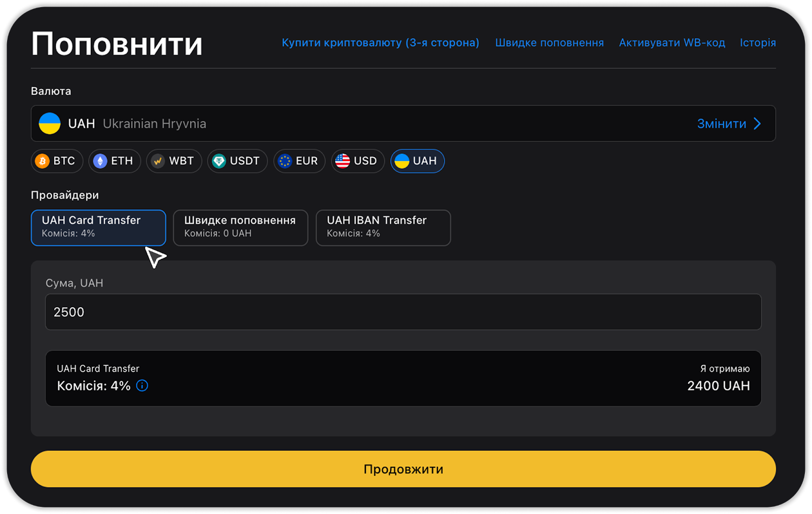Choose UAH IBAN Transfer provider
Viewport: 812px width, 514px height.
(x=383, y=228)
